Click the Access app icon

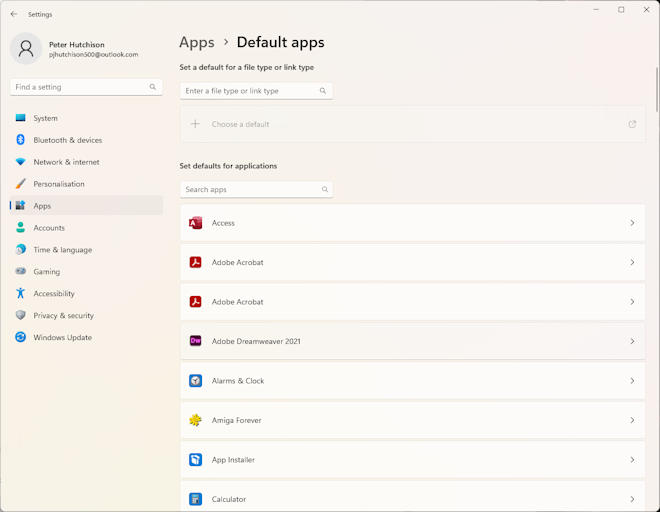(x=196, y=223)
